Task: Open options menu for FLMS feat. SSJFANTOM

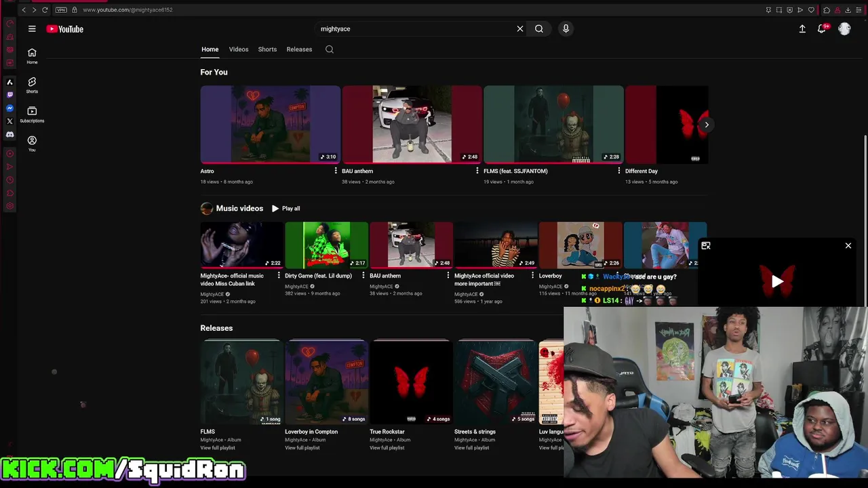Action: tap(619, 171)
